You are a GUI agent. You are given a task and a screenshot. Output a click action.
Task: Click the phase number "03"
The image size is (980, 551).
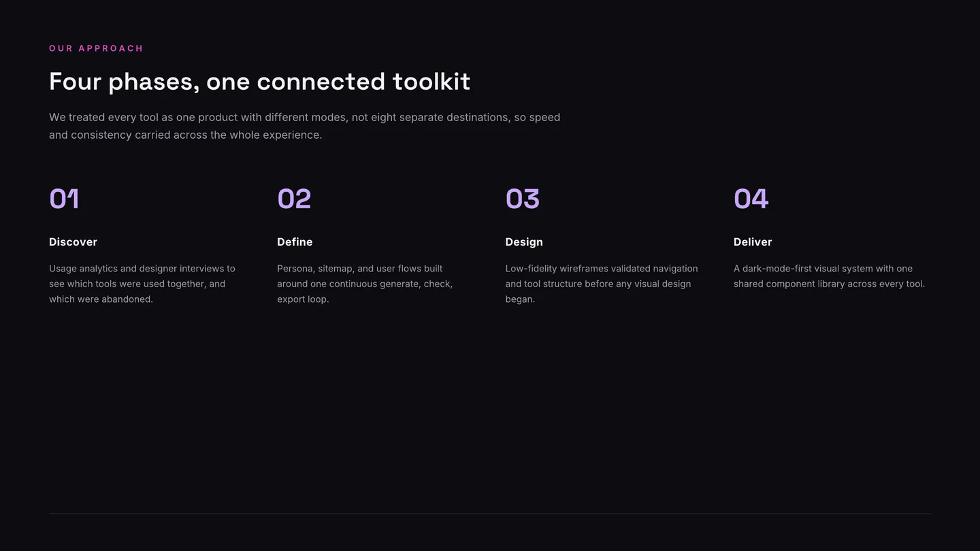coord(523,199)
